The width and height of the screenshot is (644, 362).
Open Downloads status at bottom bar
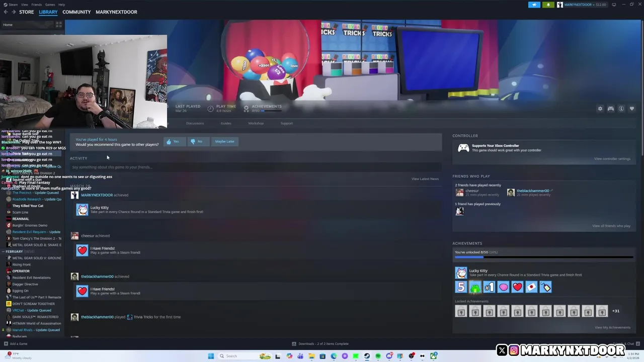[320, 344]
